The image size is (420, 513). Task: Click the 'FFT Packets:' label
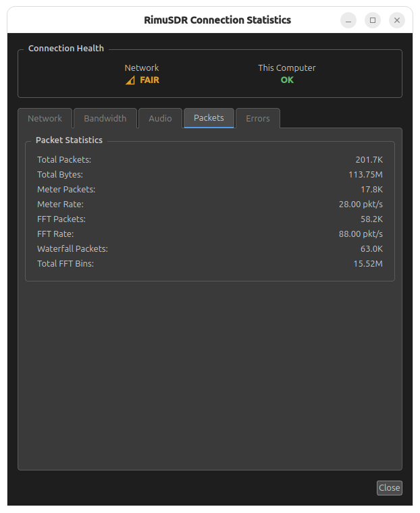pos(61,219)
